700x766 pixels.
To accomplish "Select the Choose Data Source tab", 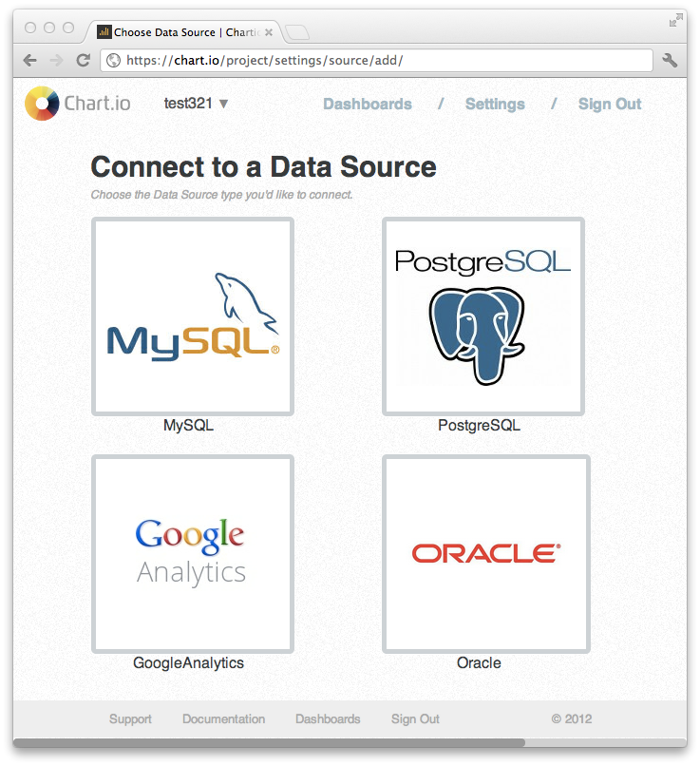I will pyautogui.click(x=183, y=32).
